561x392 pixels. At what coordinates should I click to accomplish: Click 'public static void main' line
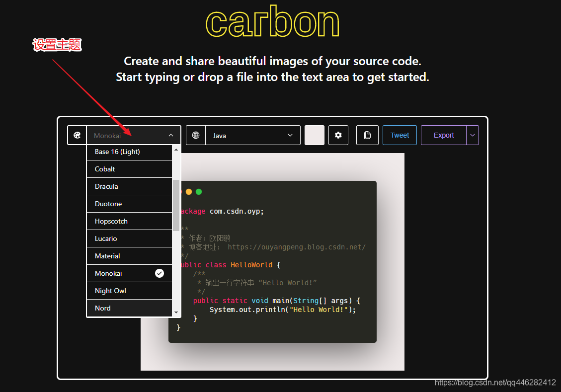(x=277, y=301)
